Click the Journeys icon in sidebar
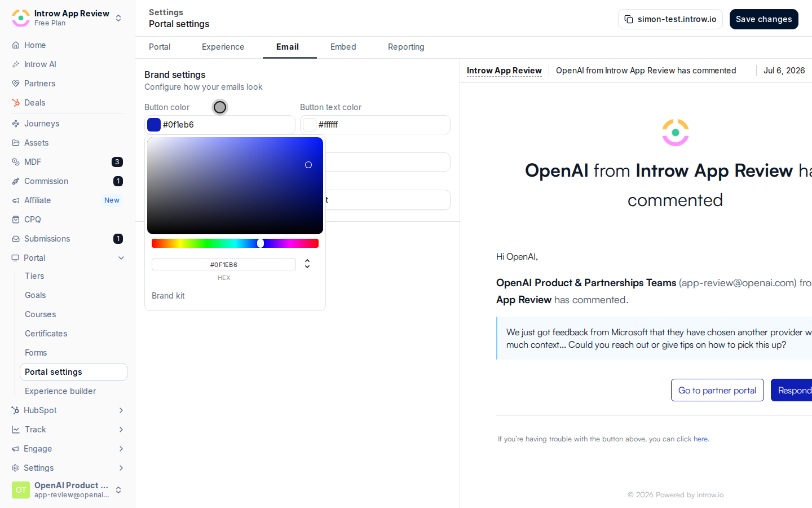 pos(16,124)
